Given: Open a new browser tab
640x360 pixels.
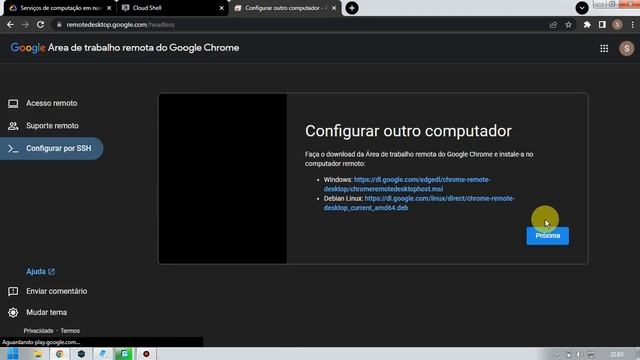Looking at the screenshot, I should tap(352, 8).
